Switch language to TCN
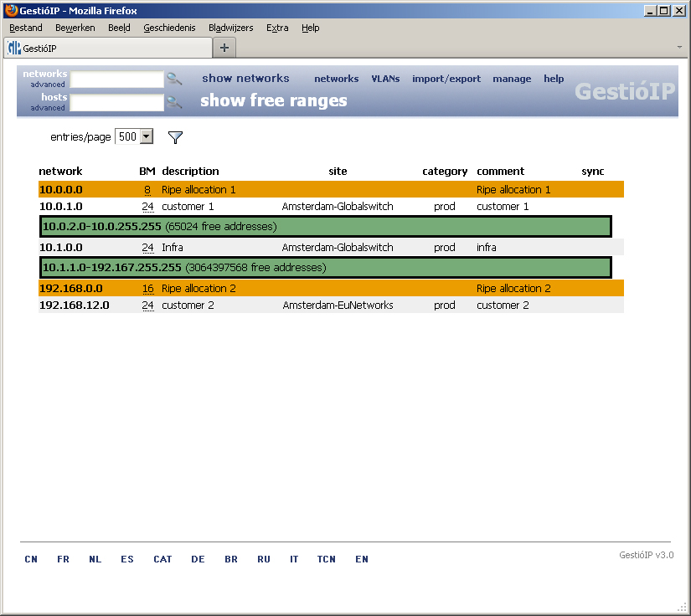 326,559
